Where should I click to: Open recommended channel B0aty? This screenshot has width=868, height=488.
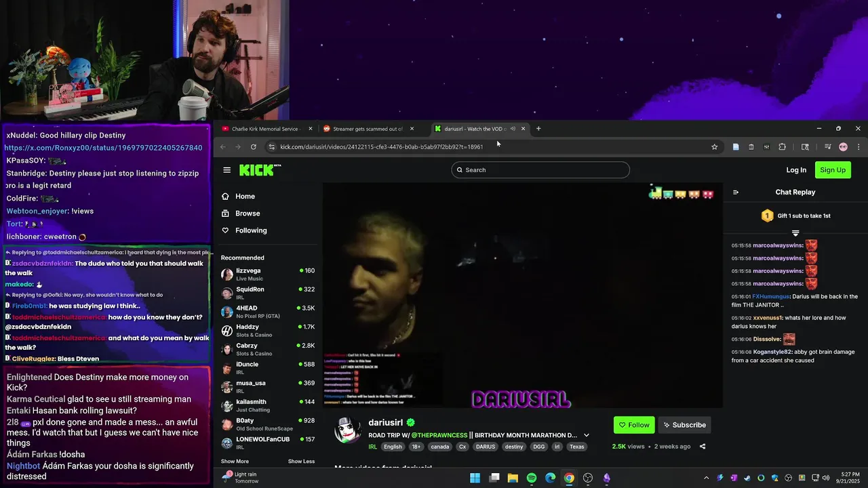click(x=268, y=424)
